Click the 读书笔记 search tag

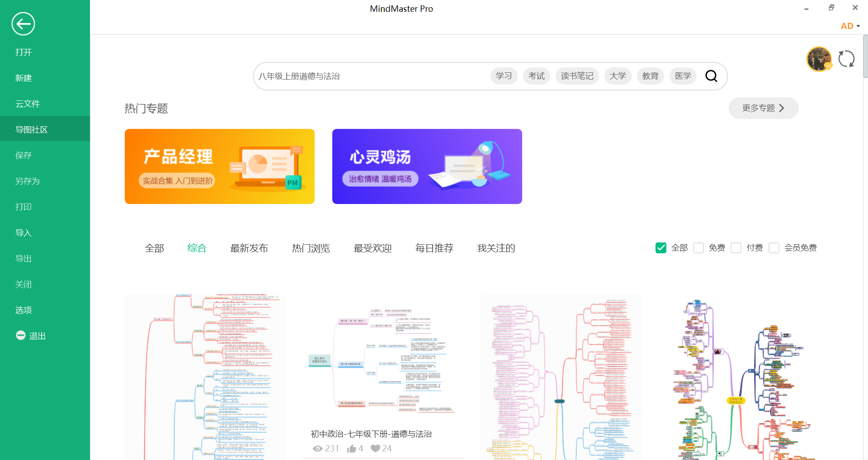click(x=577, y=76)
